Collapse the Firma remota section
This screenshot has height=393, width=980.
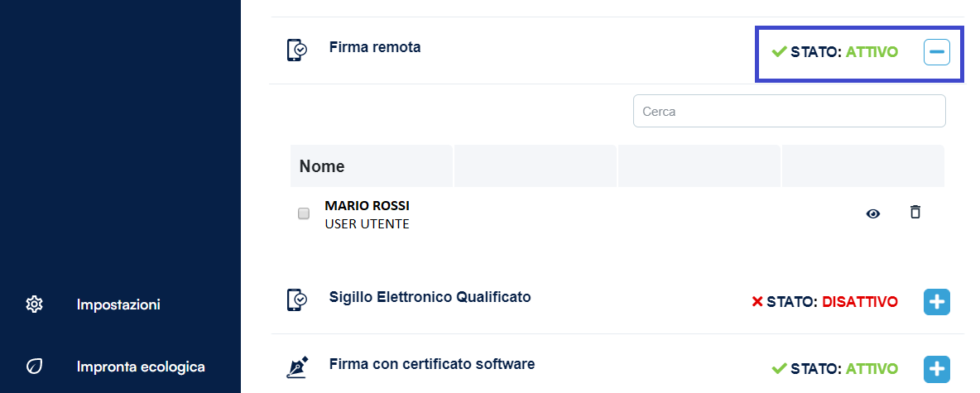[936, 52]
